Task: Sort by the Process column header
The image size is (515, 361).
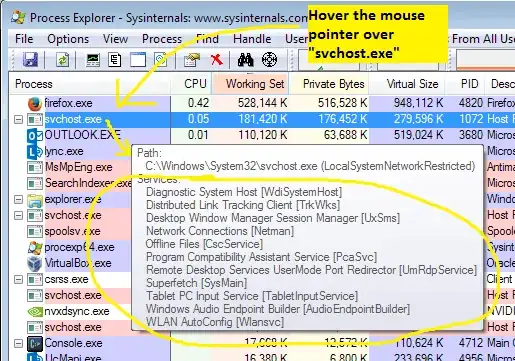Action: point(90,84)
